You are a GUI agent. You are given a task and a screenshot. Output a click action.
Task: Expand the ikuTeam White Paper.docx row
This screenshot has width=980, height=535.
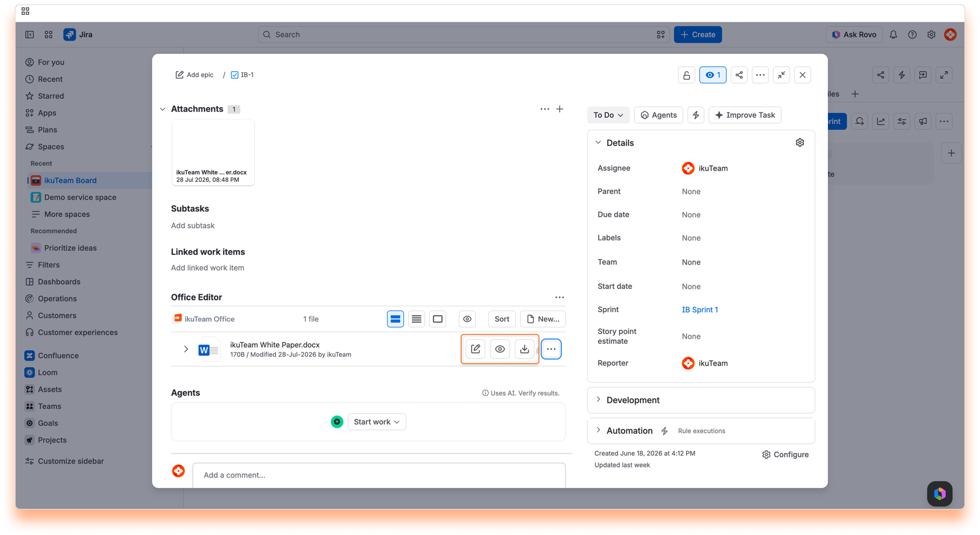(186, 349)
